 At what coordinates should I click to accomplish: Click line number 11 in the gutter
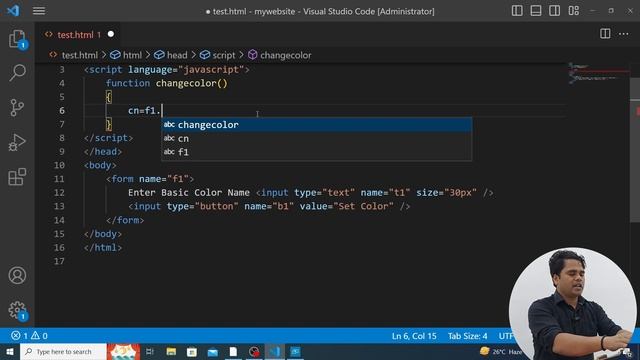59,179
